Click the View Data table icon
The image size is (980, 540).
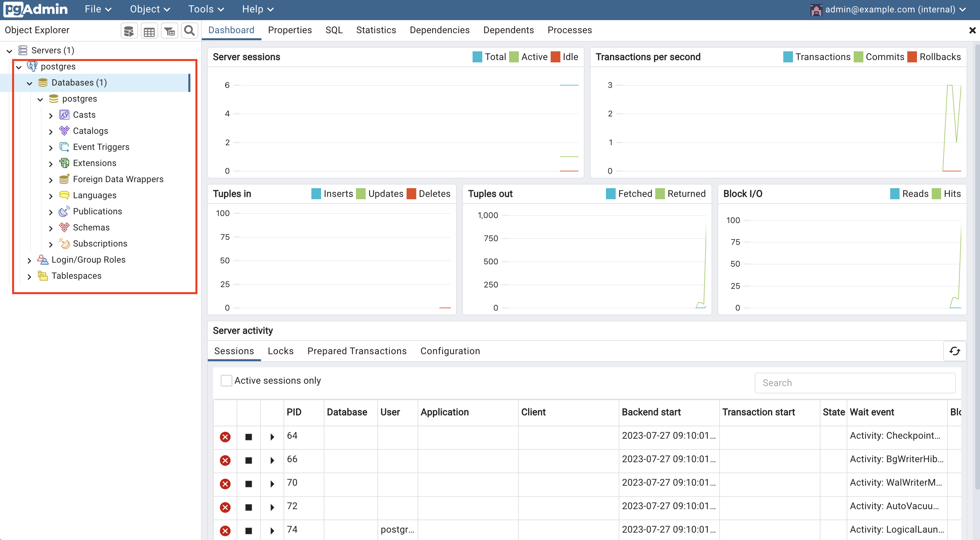point(149,31)
